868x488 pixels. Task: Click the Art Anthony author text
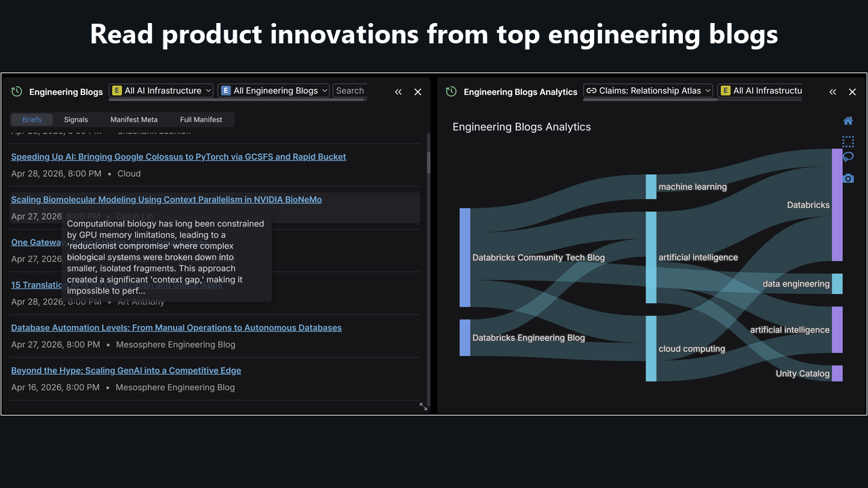(141, 302)
